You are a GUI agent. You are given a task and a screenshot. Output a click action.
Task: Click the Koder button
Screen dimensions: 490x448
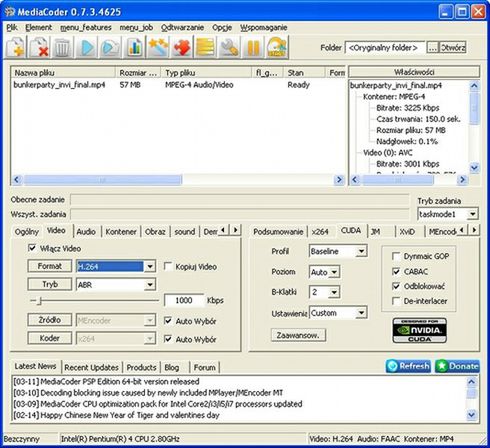(49, 338)
